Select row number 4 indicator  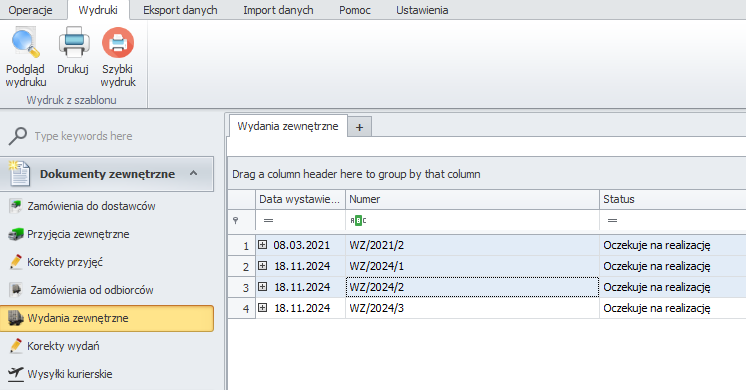tap(242, 308)
